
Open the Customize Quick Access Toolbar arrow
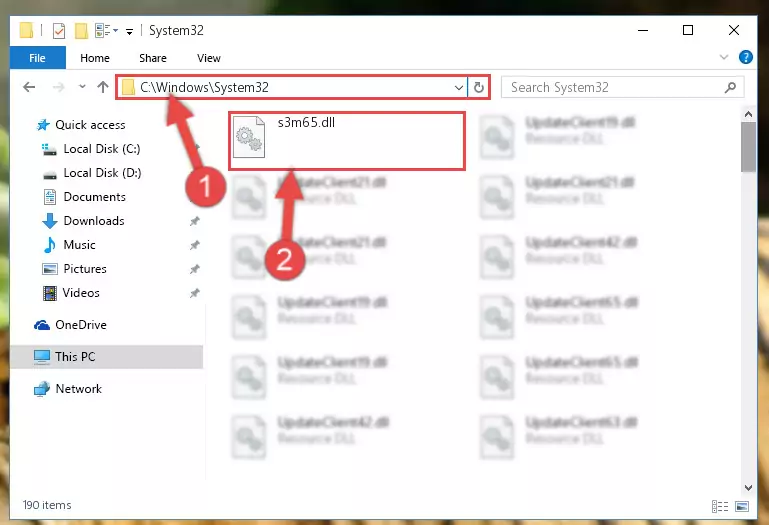coord(129,31)
